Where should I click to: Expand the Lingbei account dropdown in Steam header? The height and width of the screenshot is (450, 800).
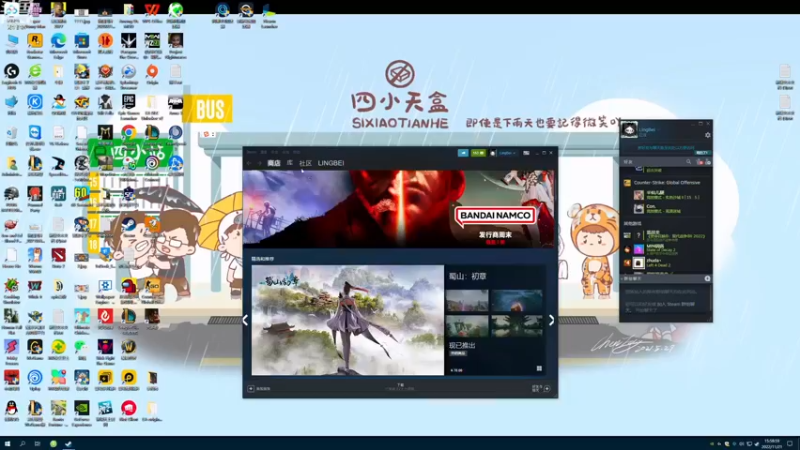click(x=507, y=153)
